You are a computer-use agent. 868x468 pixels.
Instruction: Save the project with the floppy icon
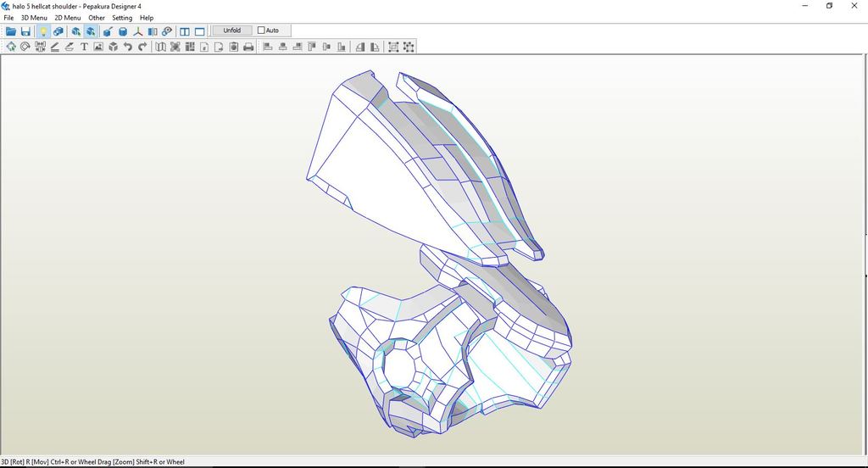(x=25, y=31)
